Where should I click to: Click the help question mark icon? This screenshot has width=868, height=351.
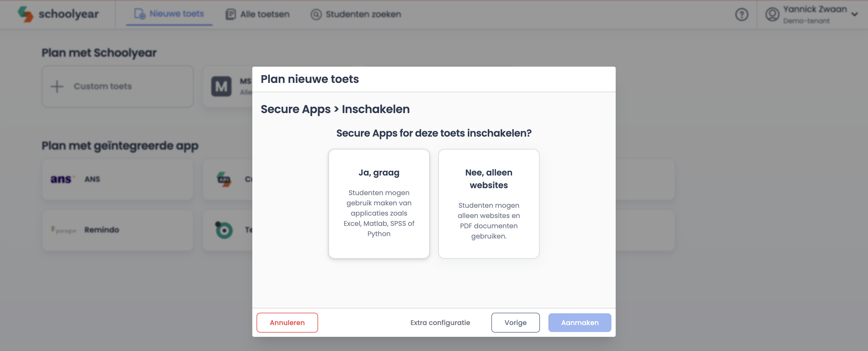742,14
